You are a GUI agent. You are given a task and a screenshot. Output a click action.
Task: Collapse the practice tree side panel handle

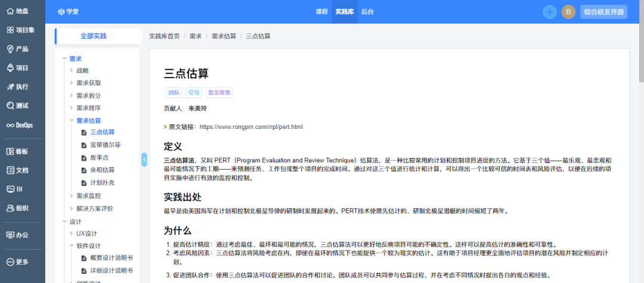click(144, 159)
